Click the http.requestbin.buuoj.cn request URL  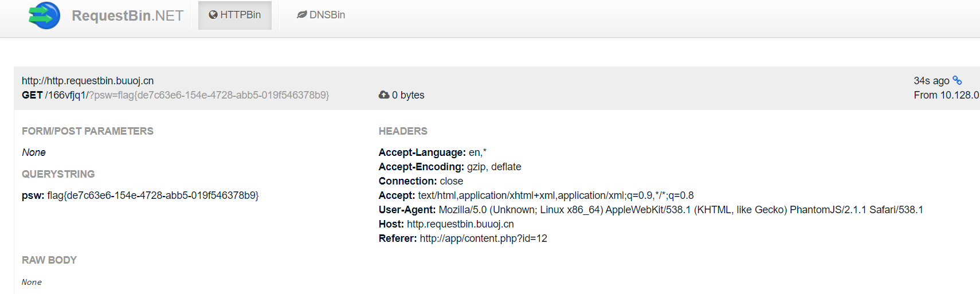click(x=88, y=81)
